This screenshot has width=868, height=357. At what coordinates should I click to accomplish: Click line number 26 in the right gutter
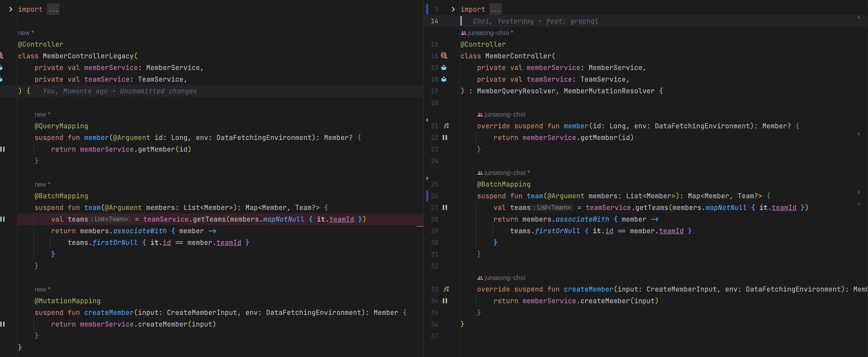(x=434, y=196)
